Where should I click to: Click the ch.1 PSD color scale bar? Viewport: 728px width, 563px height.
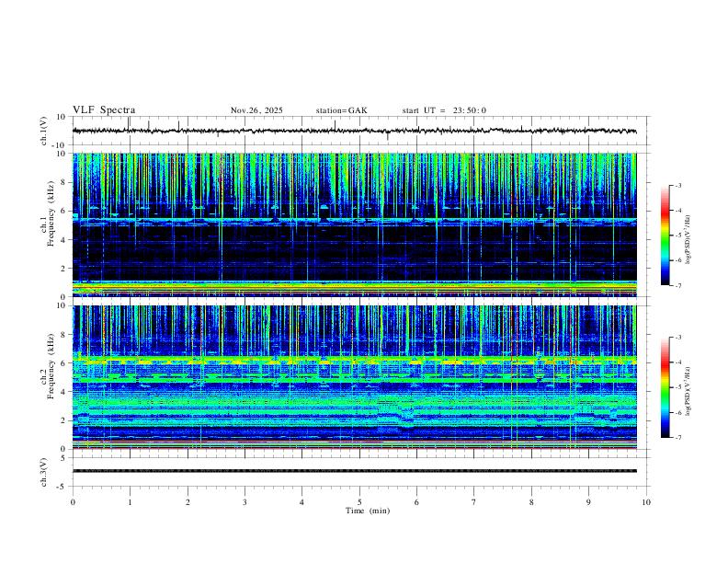pos(665,236)
